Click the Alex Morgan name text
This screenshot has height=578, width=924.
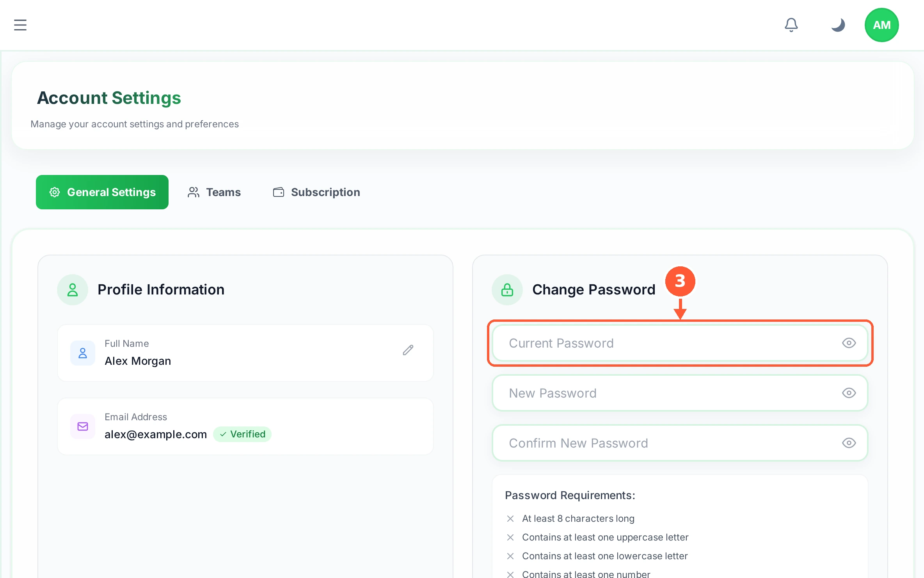click(x=138, y=361)
